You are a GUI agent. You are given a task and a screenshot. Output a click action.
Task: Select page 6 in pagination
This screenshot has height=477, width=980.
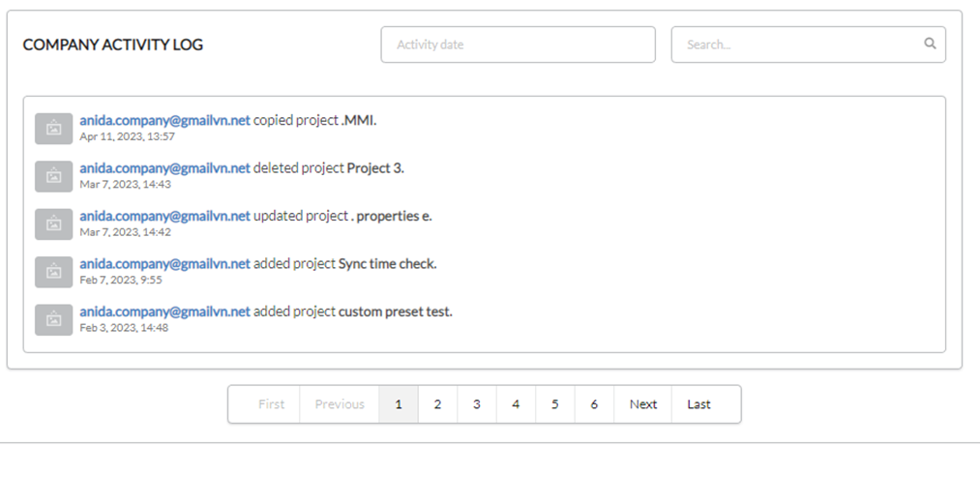click(594, 404)
